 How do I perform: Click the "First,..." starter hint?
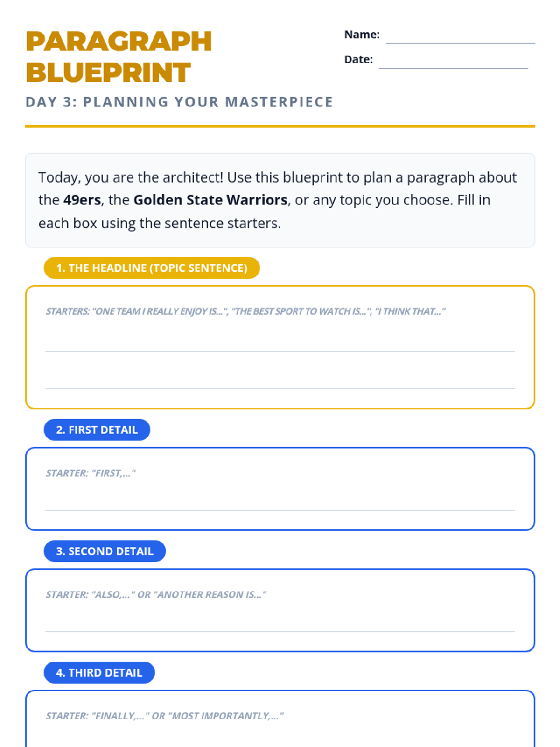point(91,473)
